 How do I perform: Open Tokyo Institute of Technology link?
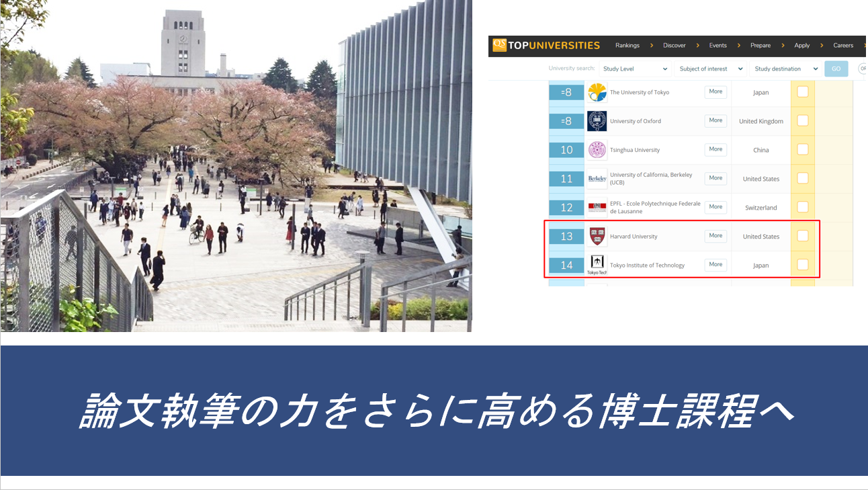[x=647, y=266]
